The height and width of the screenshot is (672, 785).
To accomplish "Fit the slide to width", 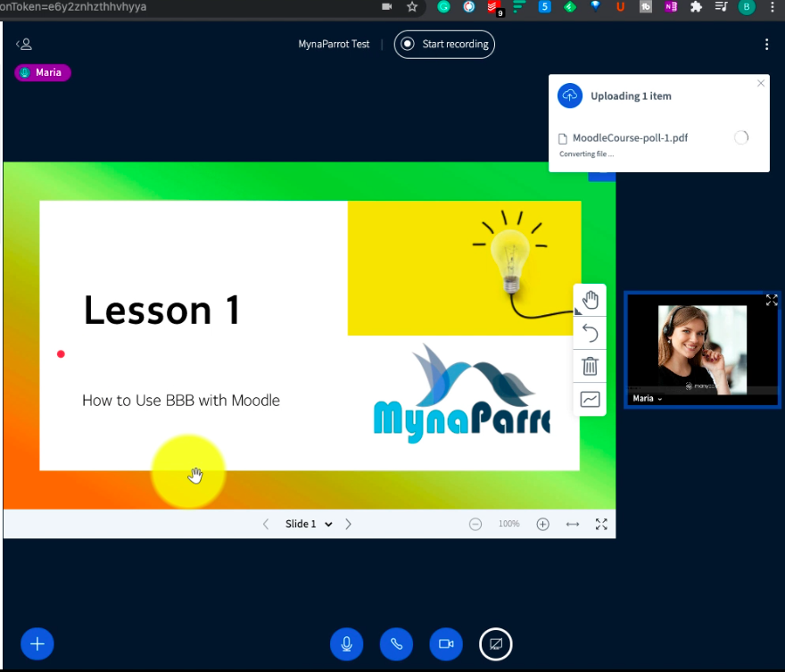I will (x=572, y=524).
